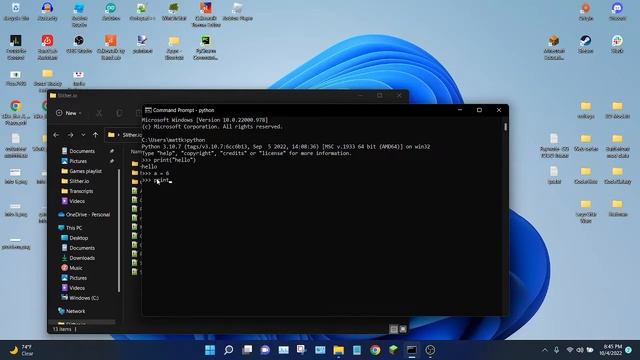This screenshot has height=360, width=640.
Task: Open Teams Chat on the taskbar
Action: pos(265,350)
